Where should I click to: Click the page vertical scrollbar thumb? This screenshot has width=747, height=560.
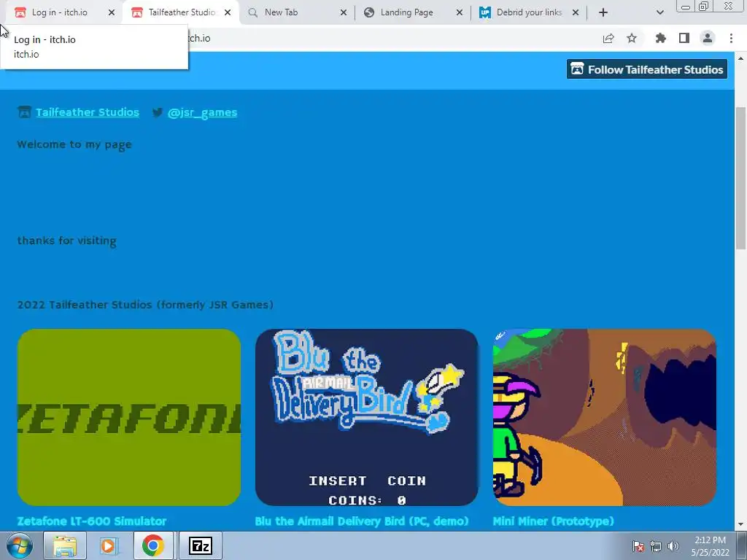pos(741,178)
